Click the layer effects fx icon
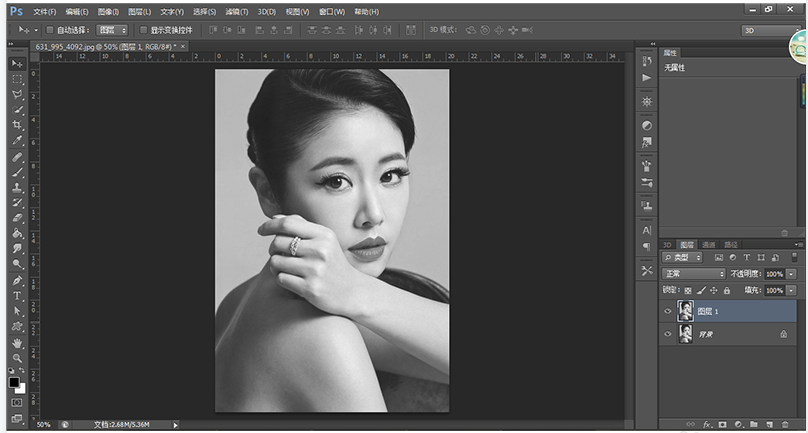Viewport: 808px width, 433px height. [x=707, y=425]
